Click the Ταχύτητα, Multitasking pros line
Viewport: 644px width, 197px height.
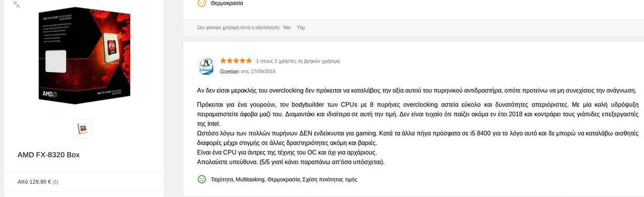click(x=284, y=179)
